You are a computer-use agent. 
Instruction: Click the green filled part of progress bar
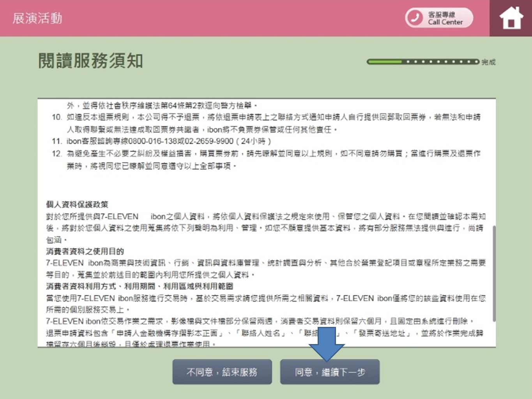pos(384,62)
